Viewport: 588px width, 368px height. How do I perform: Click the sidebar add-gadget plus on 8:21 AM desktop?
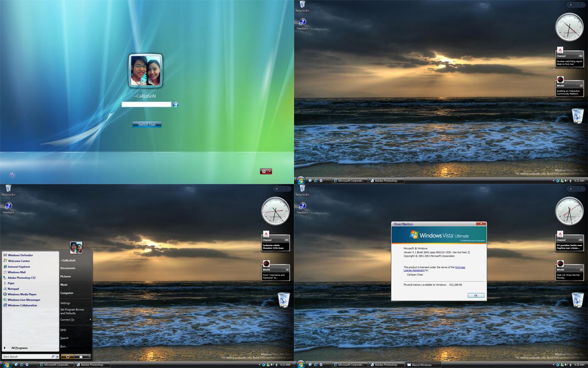[x=571, y=5]
